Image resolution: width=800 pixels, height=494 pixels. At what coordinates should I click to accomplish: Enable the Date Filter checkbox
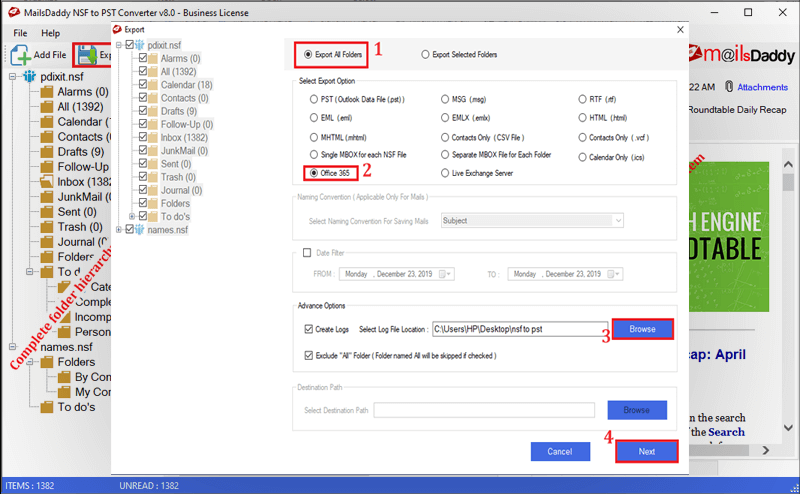click(x=307, y=253)
